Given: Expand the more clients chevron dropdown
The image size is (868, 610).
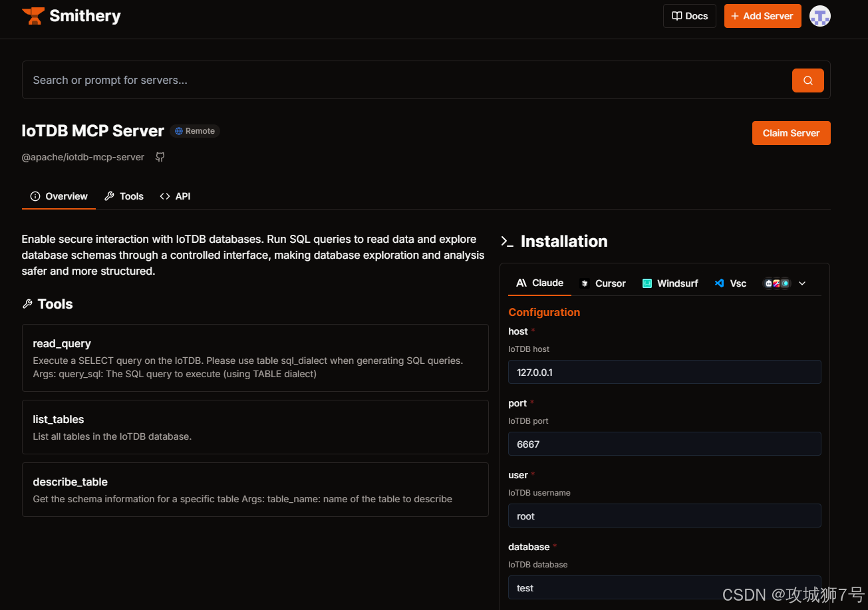Looking at the screenshot, I should (802, 283).
